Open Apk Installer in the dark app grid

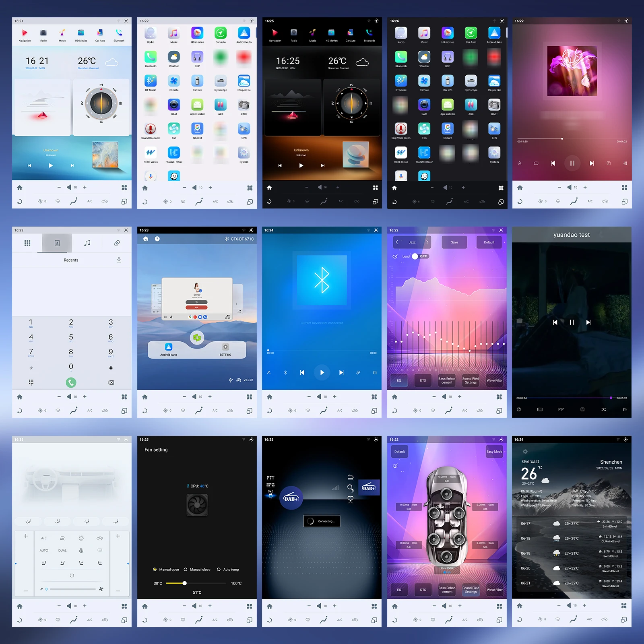[x=448, y=107]
